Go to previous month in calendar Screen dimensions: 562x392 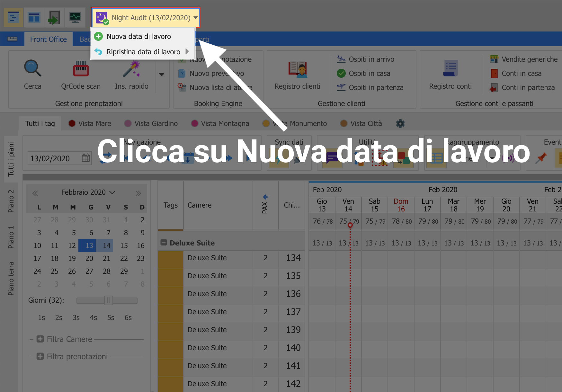[x=35, y=193]
